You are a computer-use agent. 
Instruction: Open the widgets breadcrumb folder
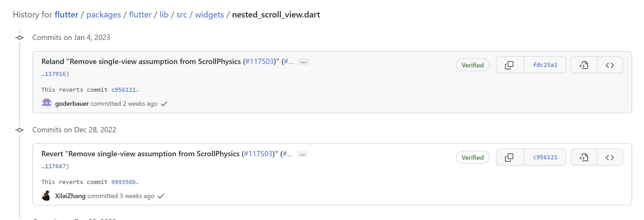tap(209, 15)
